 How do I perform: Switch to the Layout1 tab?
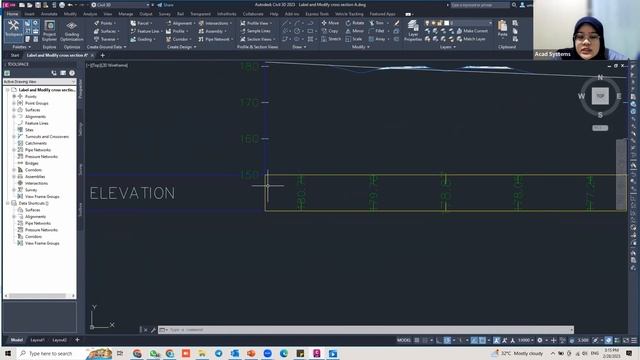(x=37, y=340)
